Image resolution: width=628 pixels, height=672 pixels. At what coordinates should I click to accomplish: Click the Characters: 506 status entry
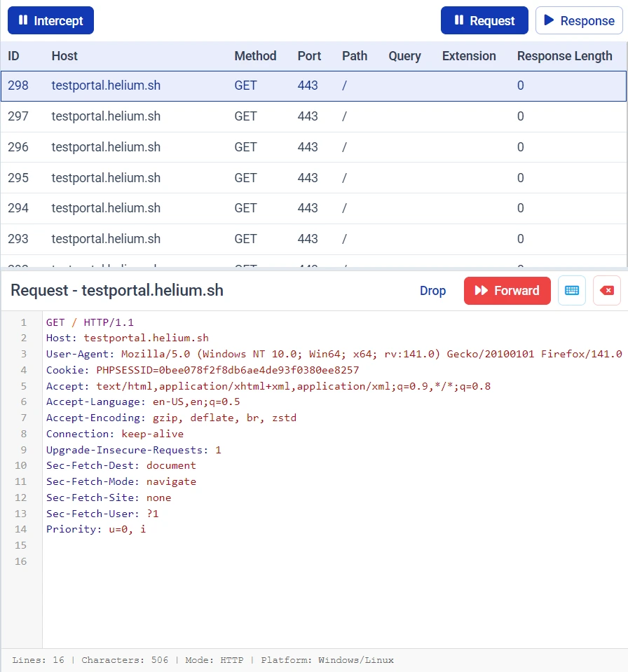pyautogui.click(x=125, y=660)
